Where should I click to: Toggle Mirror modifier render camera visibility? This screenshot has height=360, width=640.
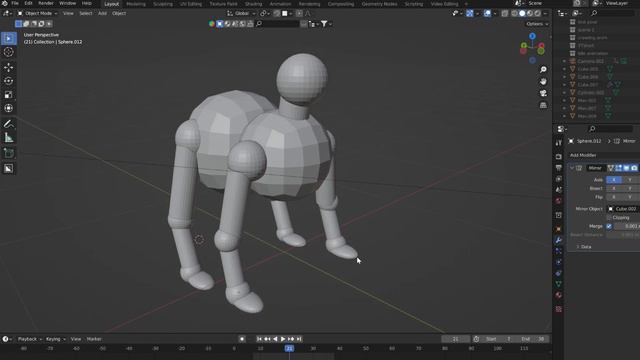click(x=634, y=168)
